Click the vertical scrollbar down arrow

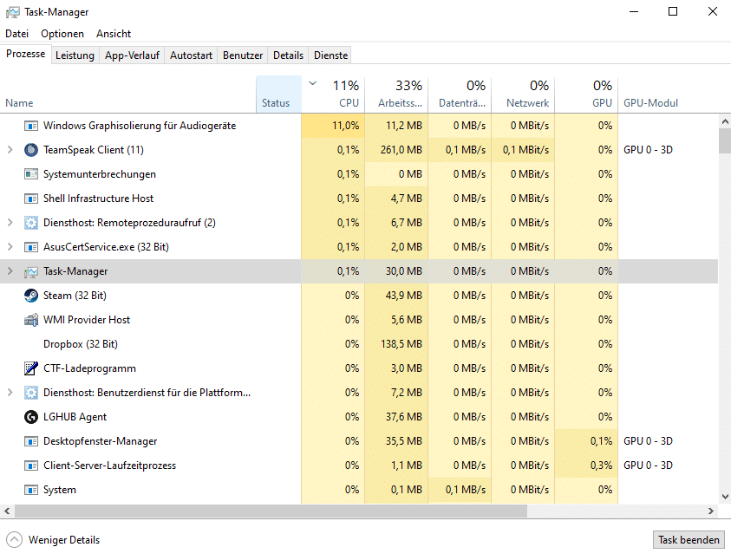point(725,497)
